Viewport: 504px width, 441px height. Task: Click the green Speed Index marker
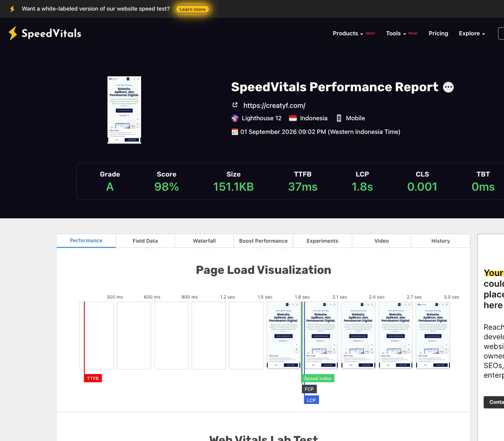(x=318, y=378)
